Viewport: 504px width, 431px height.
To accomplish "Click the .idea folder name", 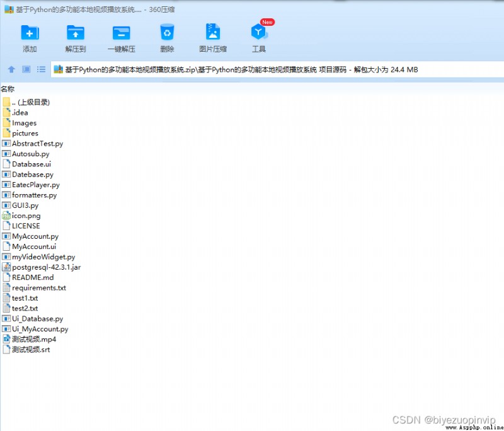I will point(20,113).
